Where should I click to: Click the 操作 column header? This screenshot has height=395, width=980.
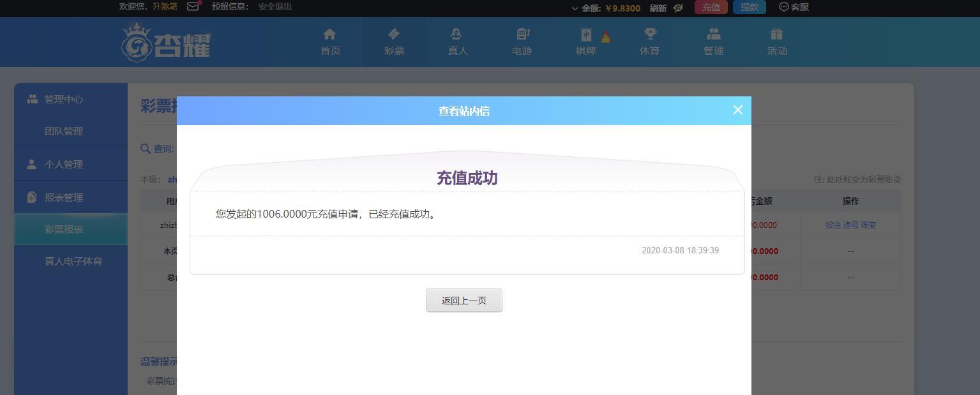pyautogui.click(x=850, y=200)
